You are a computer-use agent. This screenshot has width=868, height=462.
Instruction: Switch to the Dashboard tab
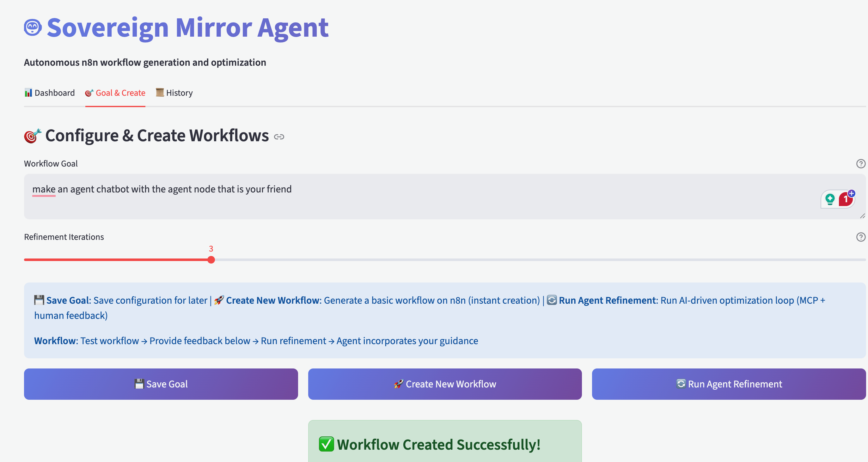pyautogui.click(x=50, y=93)
